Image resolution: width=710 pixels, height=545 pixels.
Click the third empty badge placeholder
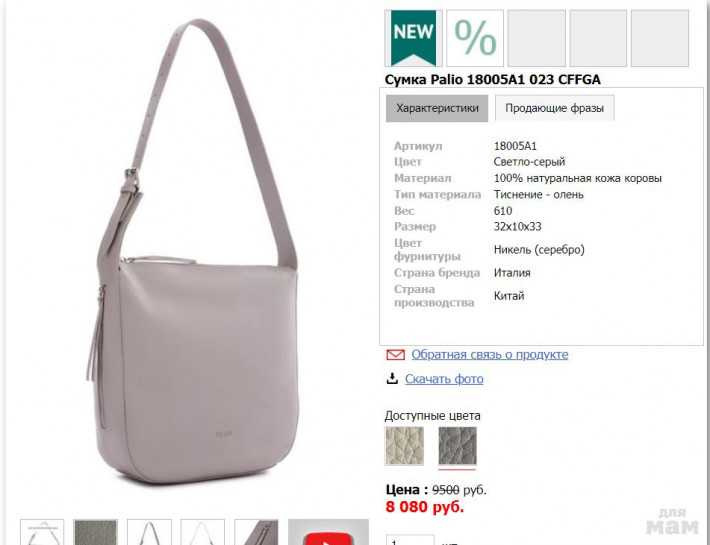click(x=537, y=38)
